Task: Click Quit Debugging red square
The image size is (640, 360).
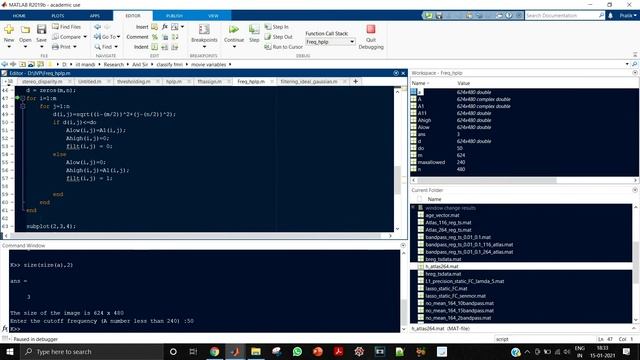Action: pyautogui.click(x=371, y=29)
